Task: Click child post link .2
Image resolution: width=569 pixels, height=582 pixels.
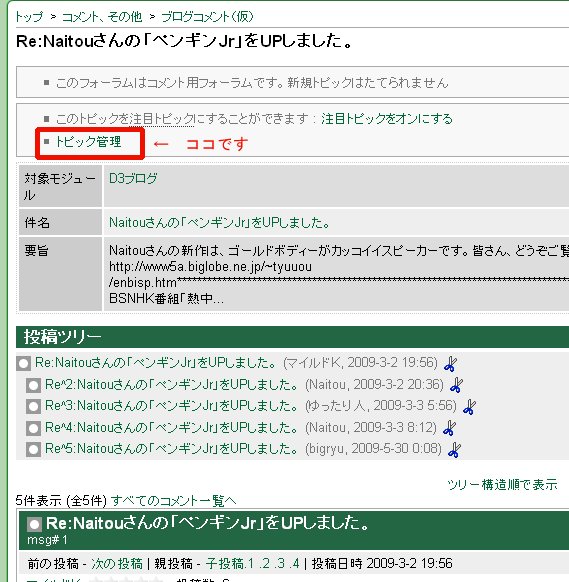Action: [265, 563]
